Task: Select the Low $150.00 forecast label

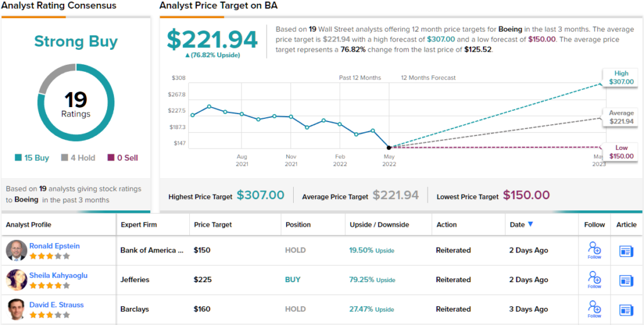Action: tap(619, 151)
